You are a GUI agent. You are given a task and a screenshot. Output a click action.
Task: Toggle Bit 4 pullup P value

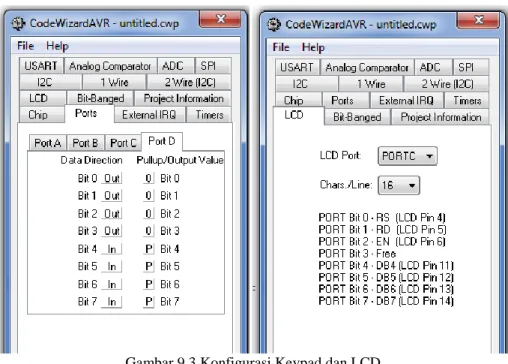click(149, 249)
